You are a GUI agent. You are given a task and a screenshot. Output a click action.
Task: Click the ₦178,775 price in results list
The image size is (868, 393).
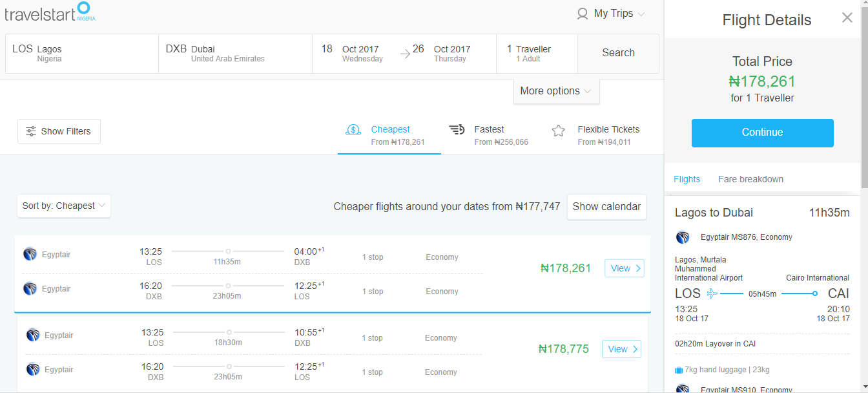pos(564,349)
